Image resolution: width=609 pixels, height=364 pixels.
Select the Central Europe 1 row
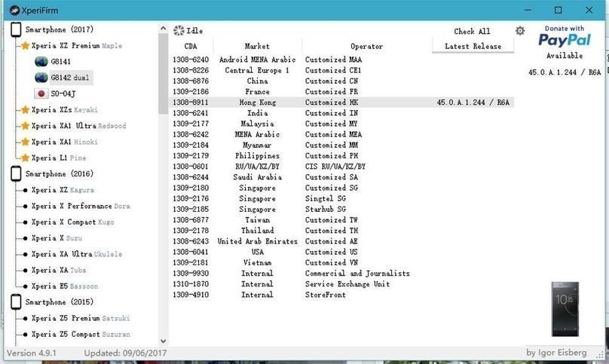[341, 70]
